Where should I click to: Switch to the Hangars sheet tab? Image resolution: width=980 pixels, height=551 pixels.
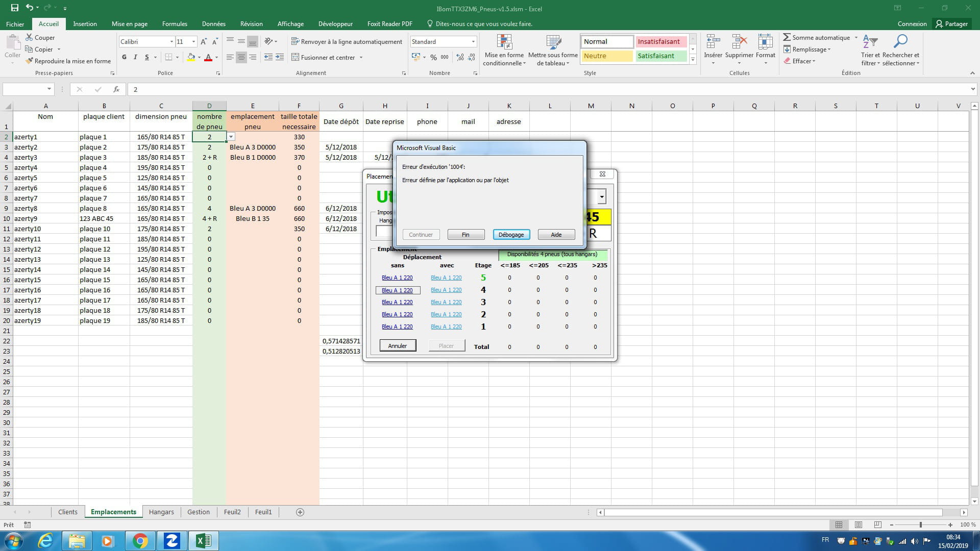click(x=161, y=512)
